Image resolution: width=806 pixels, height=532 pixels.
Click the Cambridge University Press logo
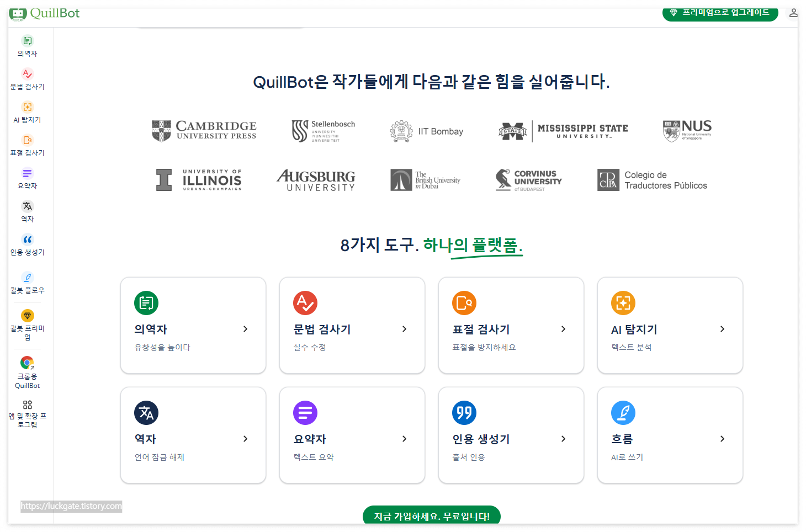204,131
